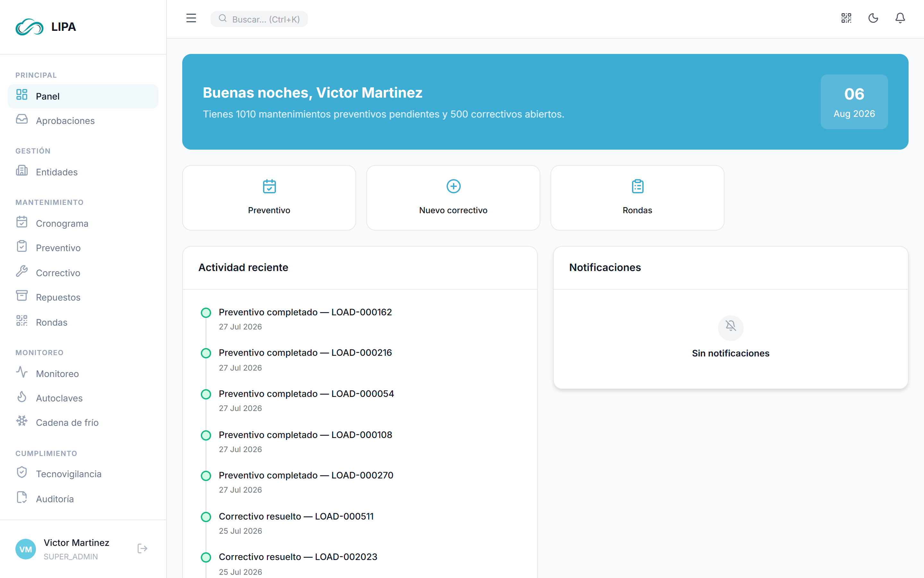Image resolution: width=924 pixels, height=578 pixels.
Task: Click the 06 Aug 2026 date badge
Action: point(854,102)
